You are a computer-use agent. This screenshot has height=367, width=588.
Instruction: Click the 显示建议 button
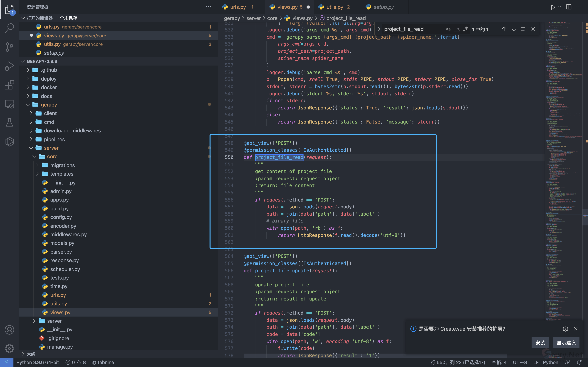(566, 342)
